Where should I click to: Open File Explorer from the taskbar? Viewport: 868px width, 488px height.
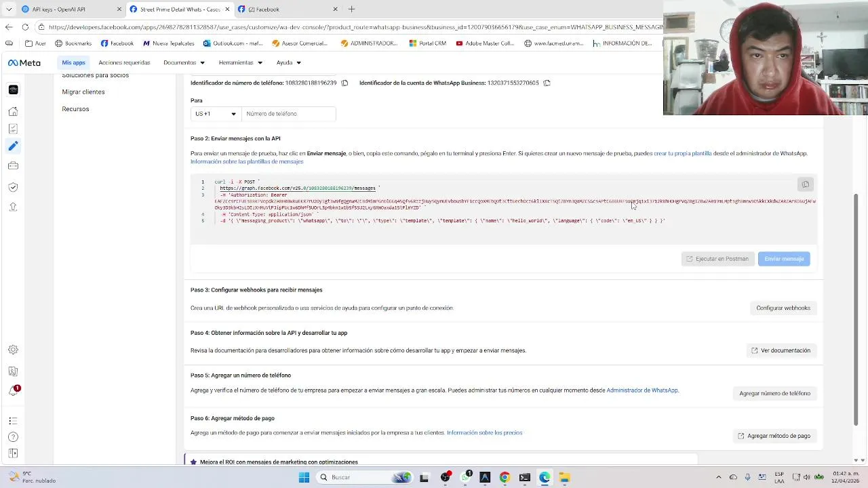(564, 477)
